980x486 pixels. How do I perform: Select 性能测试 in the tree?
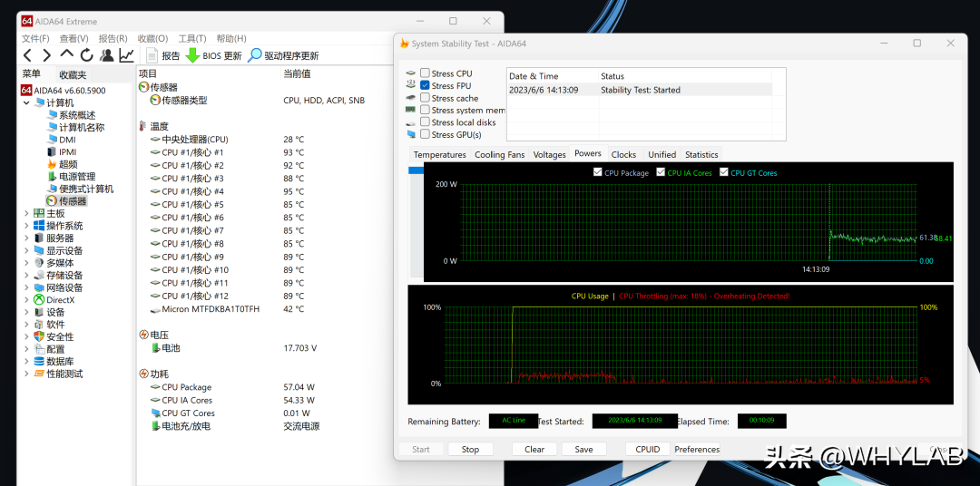tap(58, 374)
